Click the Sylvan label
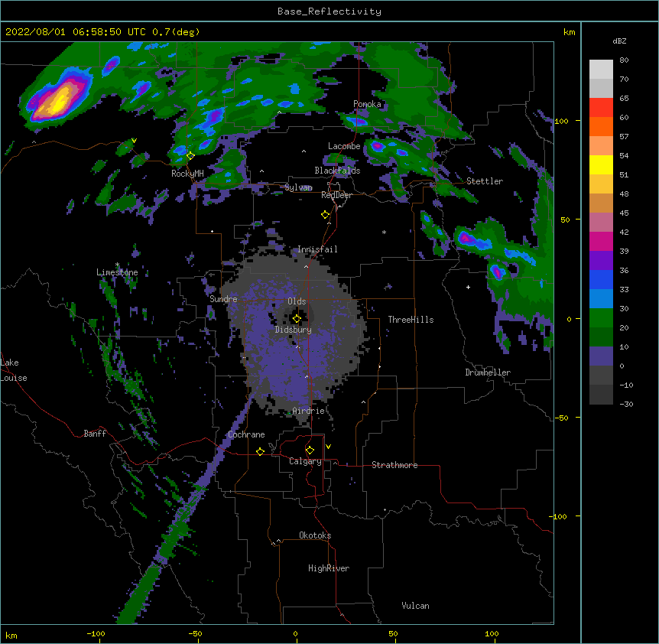The image size is (659, 644). [x=298, y=187]
